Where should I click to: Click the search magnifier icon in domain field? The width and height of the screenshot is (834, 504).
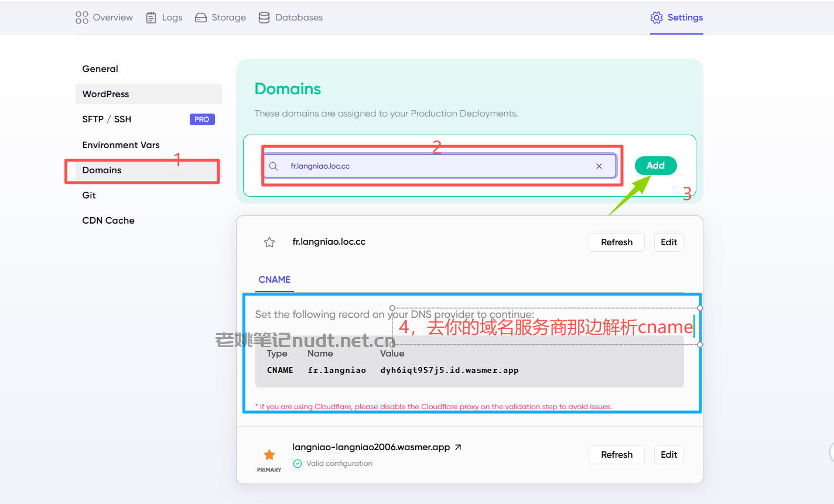point(274,166)
